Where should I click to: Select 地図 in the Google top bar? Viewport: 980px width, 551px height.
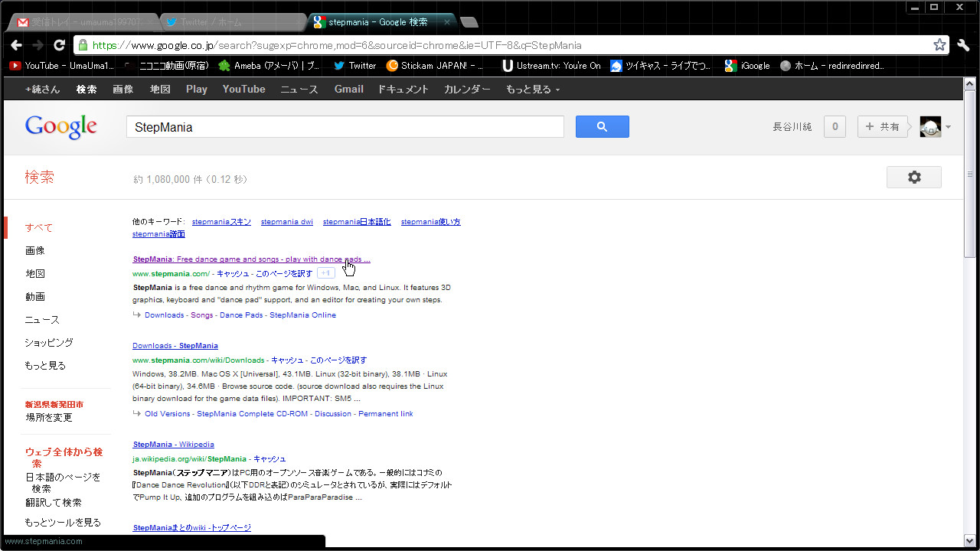point(160,90)
